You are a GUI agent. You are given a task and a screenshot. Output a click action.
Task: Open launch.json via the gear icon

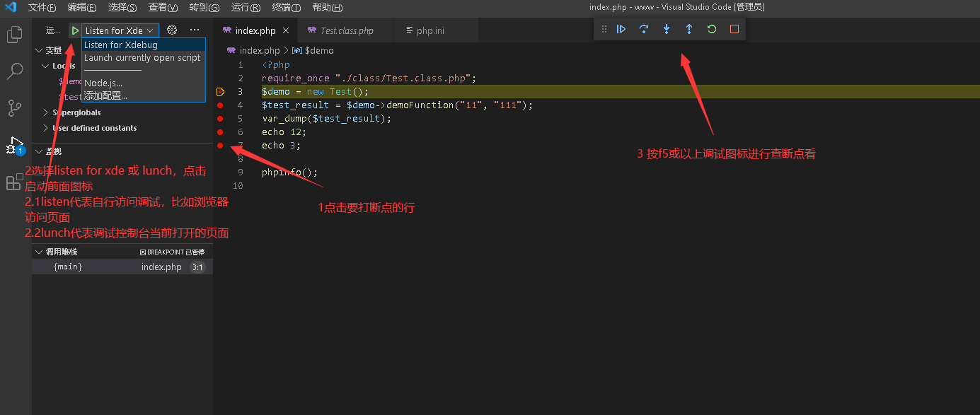(x=172, y=30)
